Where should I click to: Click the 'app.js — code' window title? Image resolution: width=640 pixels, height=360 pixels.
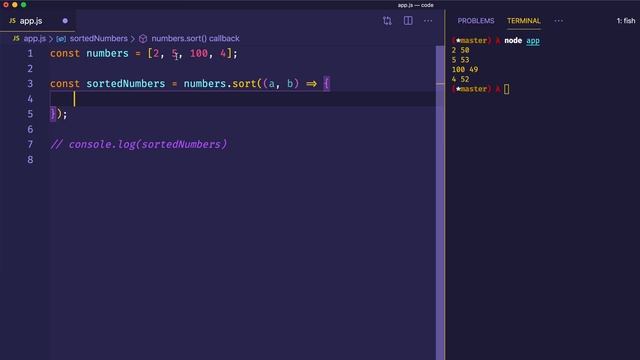point(416,5)
